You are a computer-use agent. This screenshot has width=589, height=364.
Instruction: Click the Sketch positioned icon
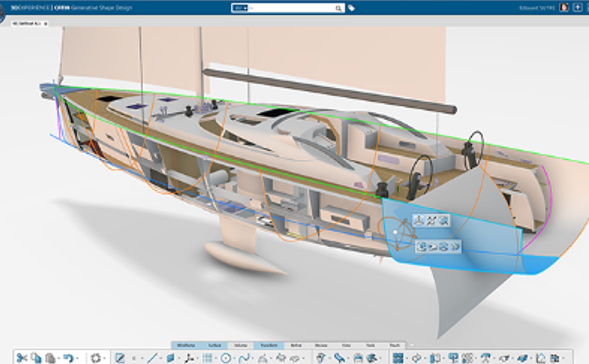pyautogui.click(x=120, y=358)
